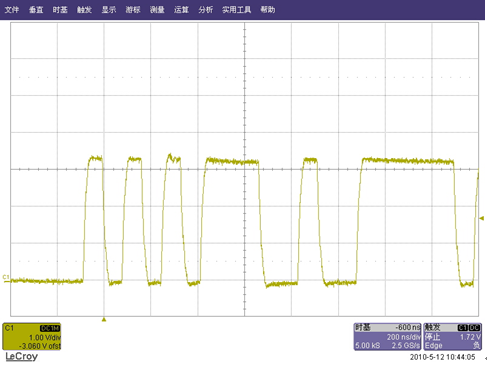Click the C1 ground level marker at left

(x=6, y=279)
